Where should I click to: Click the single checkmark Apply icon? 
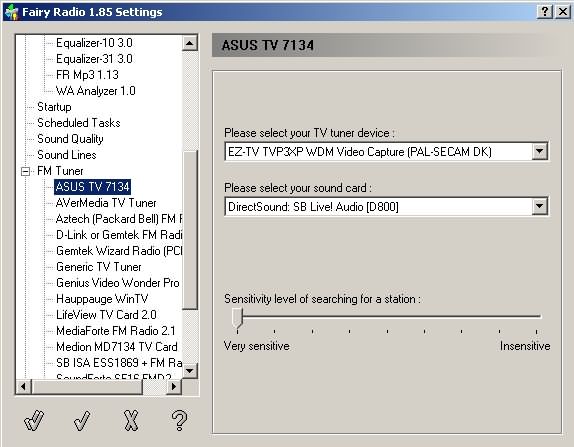pos(82,420)
